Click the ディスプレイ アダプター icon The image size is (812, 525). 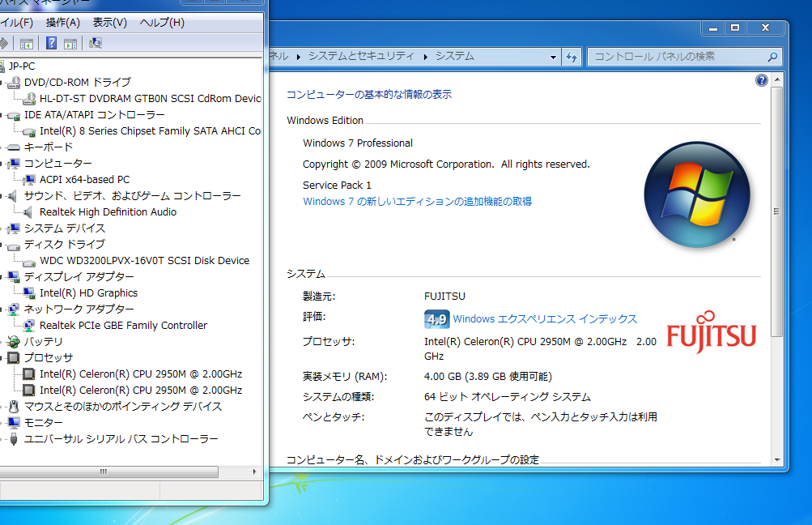point(14,277)
